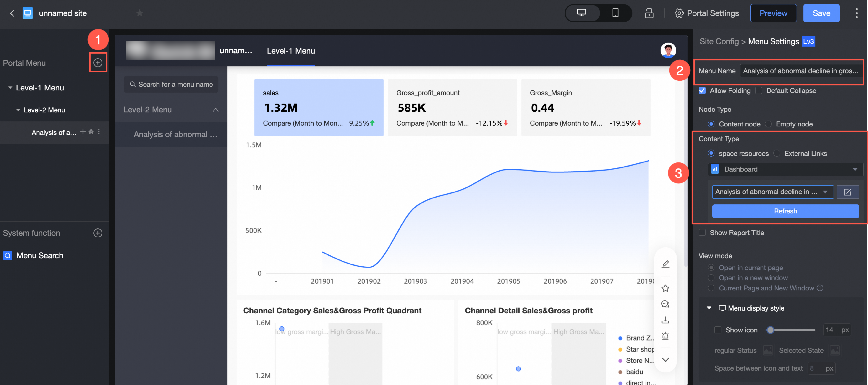Adjust the Show icon size slider
Screen dimensions: 868x385
click(x=770, y=330)
